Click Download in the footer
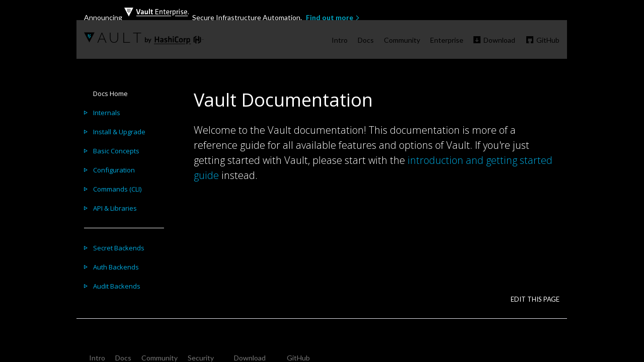The height and width of the screenshot is (362, 644). coord(250,358)
